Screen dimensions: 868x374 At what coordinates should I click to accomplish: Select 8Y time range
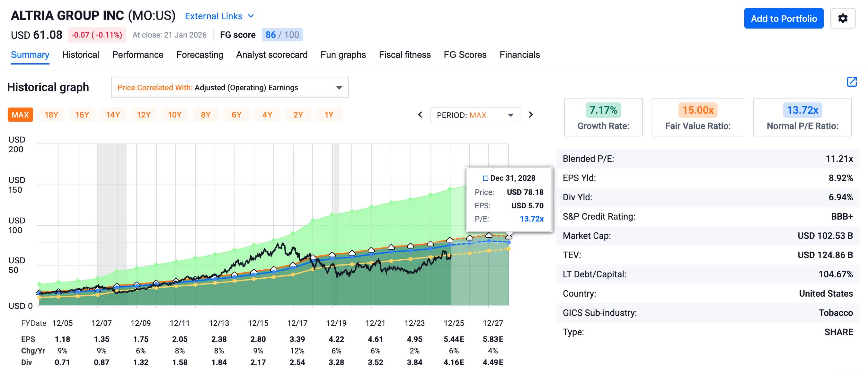tap(206, 115)
